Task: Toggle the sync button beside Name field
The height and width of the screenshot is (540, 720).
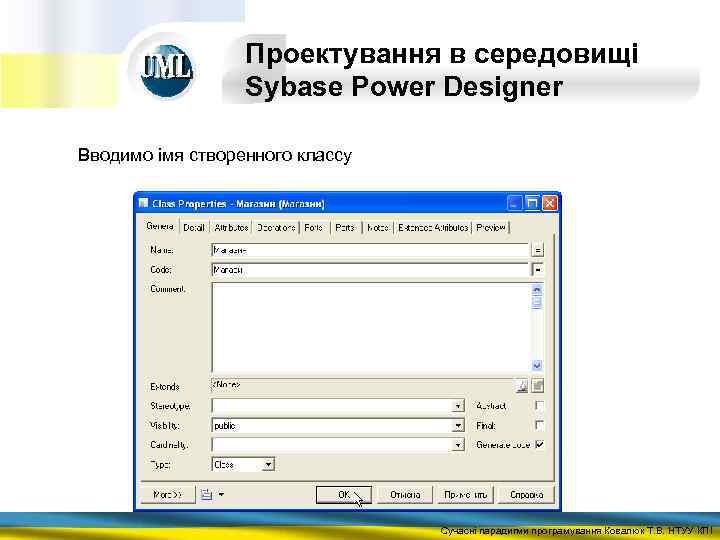Action: click(x=538, y=250)
